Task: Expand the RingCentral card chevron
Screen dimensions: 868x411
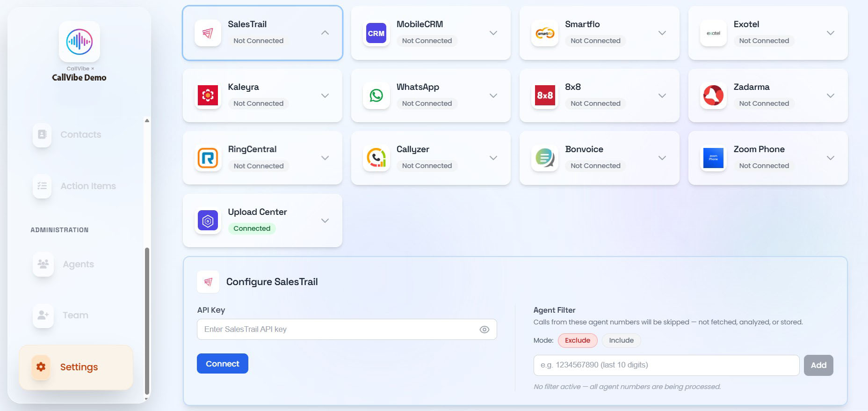Action: point(325,158)
